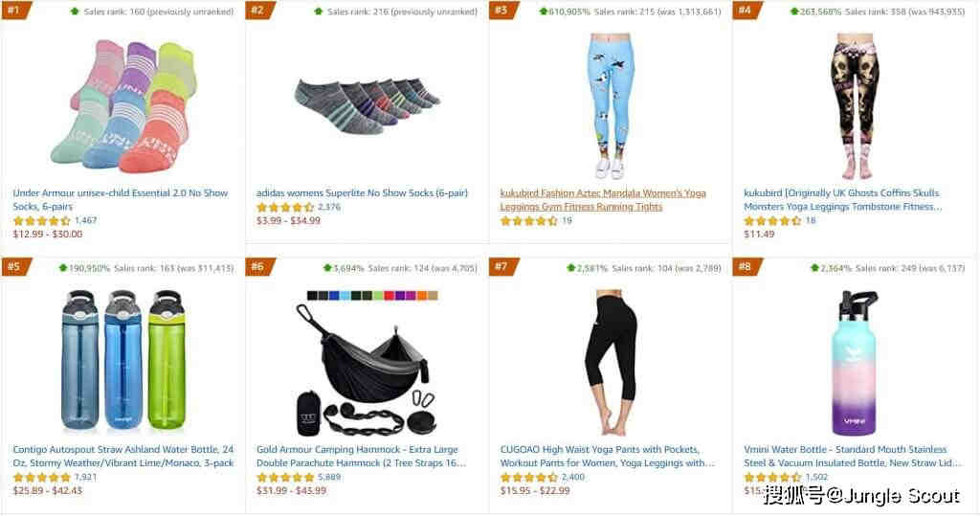Image resolution: width=980 pixels, height=516 pixels.
Task: Click the 5,889 reviews count
Action: tap(329, 477)
